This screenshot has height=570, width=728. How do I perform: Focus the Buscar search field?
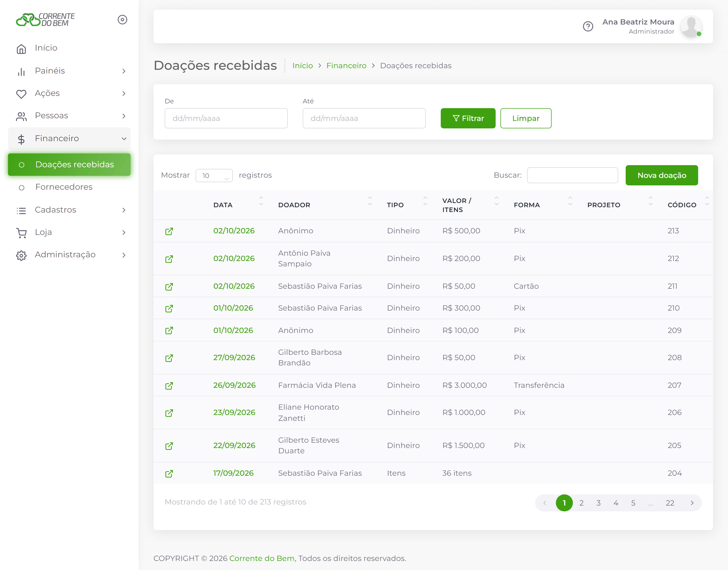tap(572, 175)
